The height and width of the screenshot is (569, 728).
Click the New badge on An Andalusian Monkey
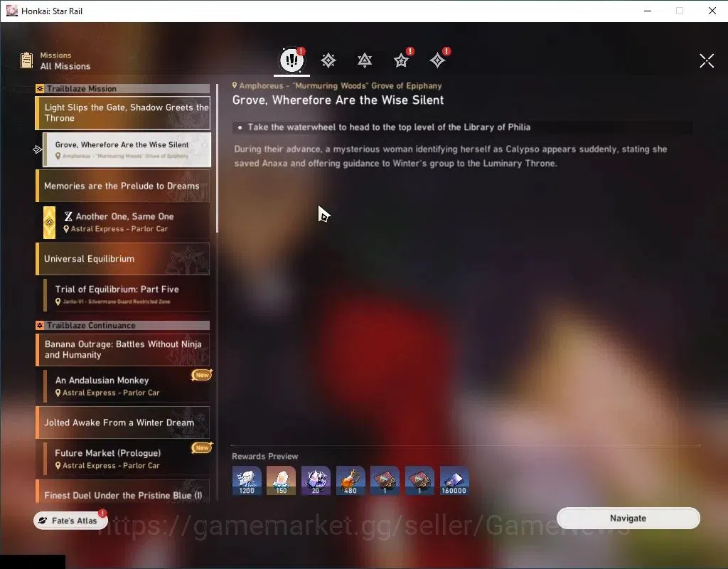coord(202,375)
